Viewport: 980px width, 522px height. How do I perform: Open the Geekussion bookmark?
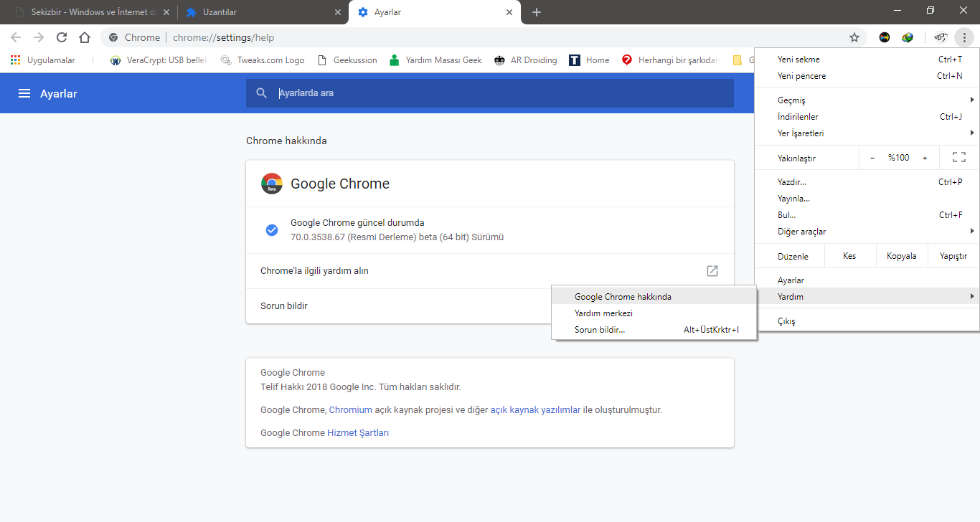point(347,60)
